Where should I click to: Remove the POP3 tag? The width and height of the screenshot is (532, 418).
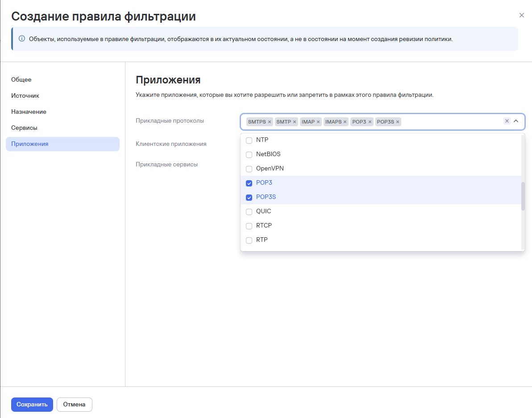pyautogui.click(x=370, y=122)
